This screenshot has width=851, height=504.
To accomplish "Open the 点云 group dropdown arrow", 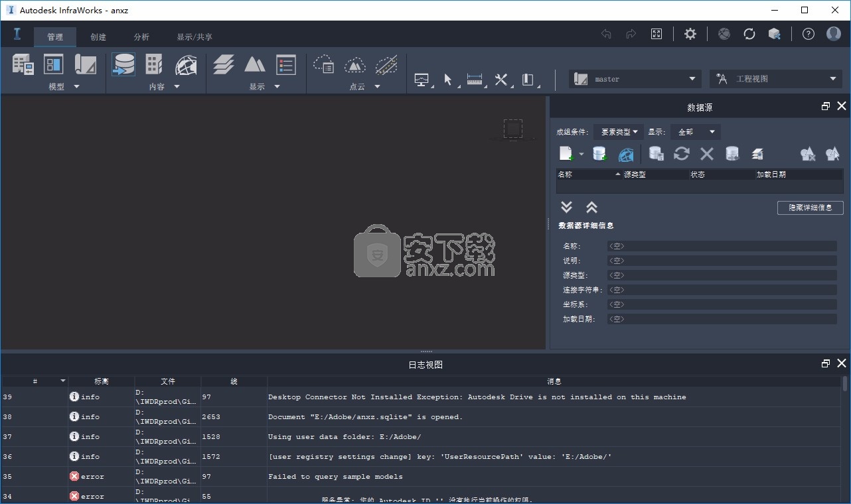I will point(377,87).
